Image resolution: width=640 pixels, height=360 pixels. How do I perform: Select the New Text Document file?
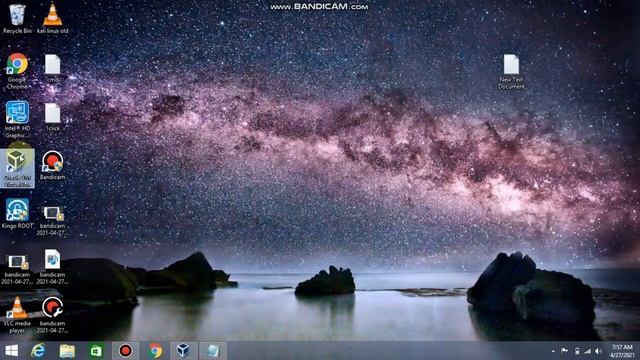point(511,72)
